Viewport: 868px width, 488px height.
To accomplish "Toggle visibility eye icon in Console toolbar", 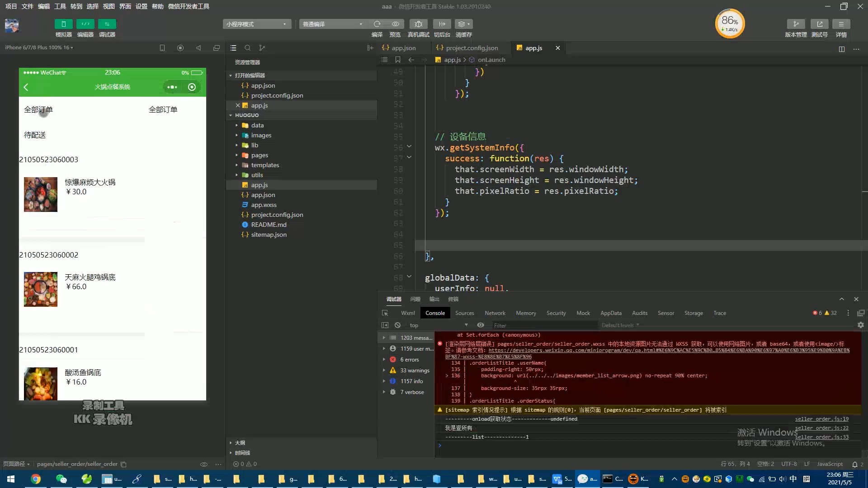I will 481,325.
